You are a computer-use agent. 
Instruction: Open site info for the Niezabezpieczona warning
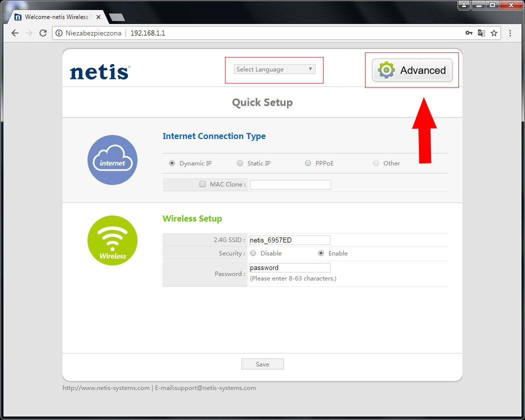[59, 33]
